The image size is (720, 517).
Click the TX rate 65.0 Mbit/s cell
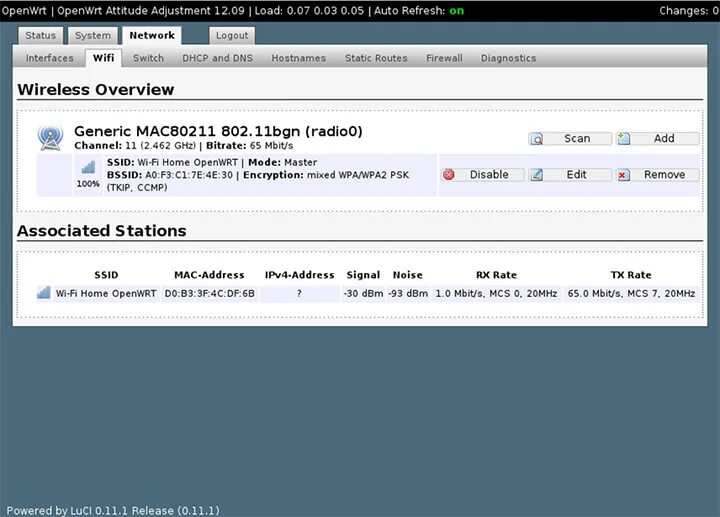click(x=631, y=293)
